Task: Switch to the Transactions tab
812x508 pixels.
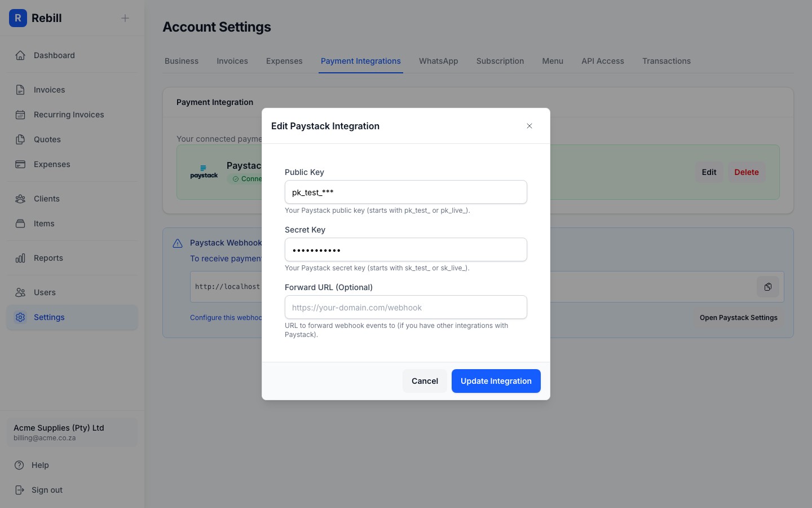Action: point(667,61)
